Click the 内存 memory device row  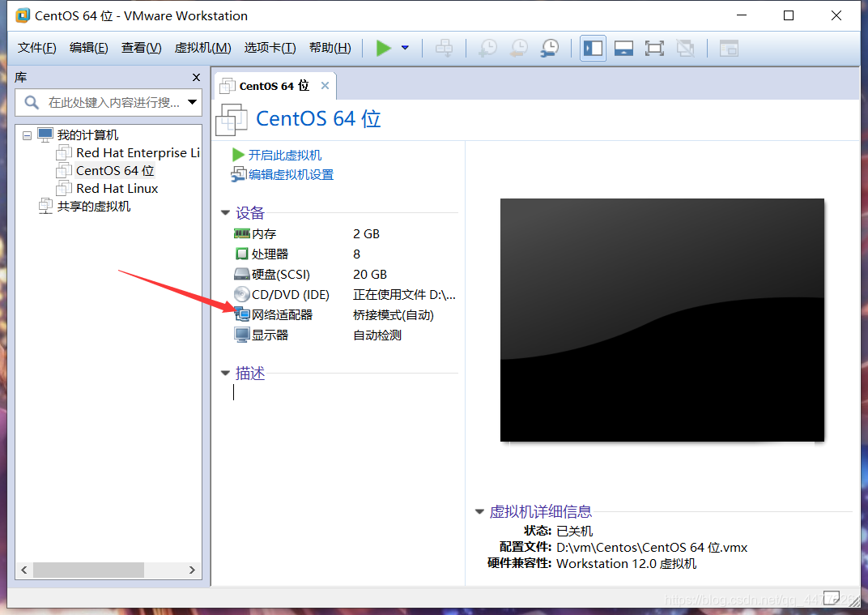[x=346, y=234]
